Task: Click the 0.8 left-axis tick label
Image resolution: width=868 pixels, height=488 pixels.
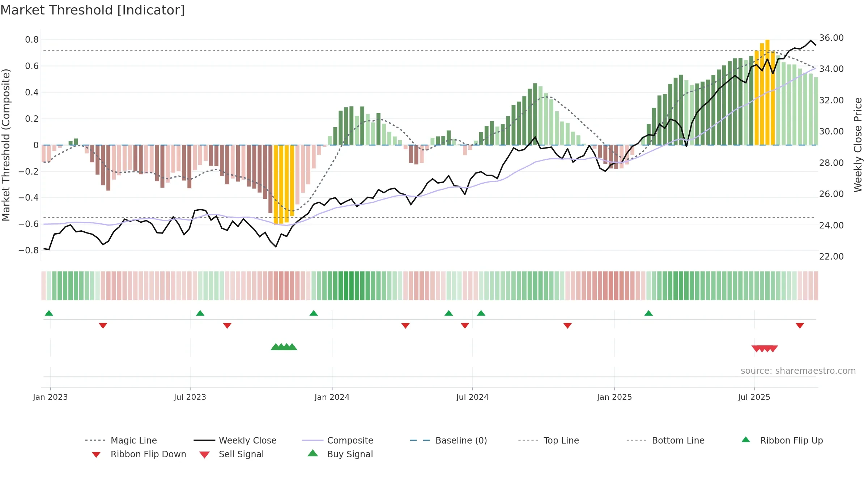Action: [32, 40]
